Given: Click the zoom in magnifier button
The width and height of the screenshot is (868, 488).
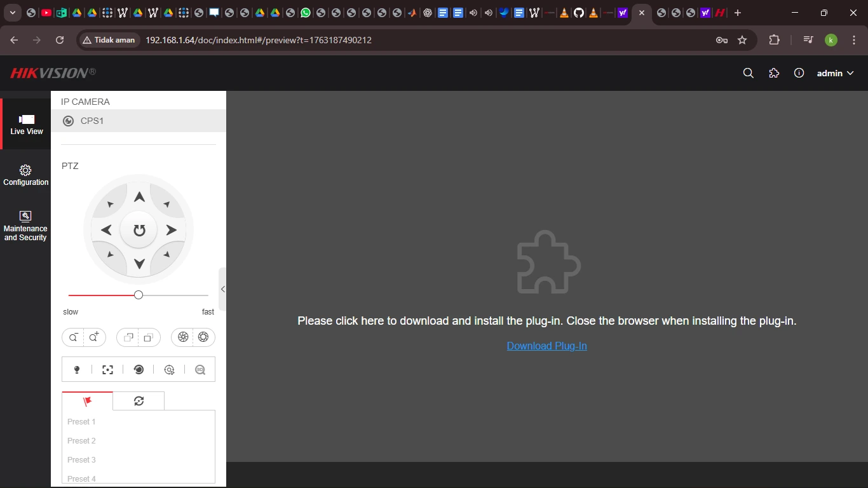Looking at the screenshot, I should (x=95, y=337).
